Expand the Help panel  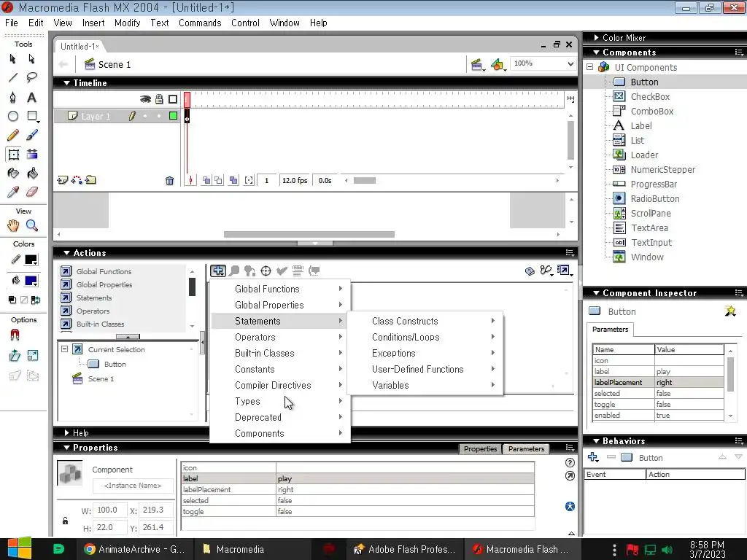coord(66,433)
